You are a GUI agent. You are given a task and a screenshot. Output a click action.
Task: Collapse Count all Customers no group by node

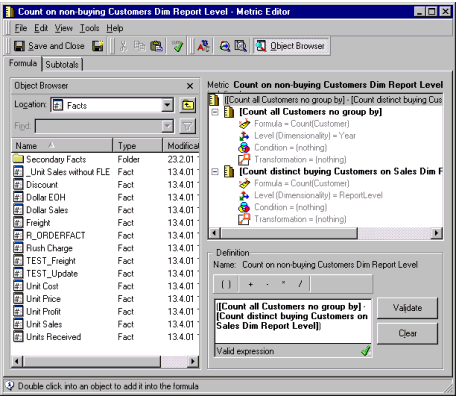coord(215,112)
